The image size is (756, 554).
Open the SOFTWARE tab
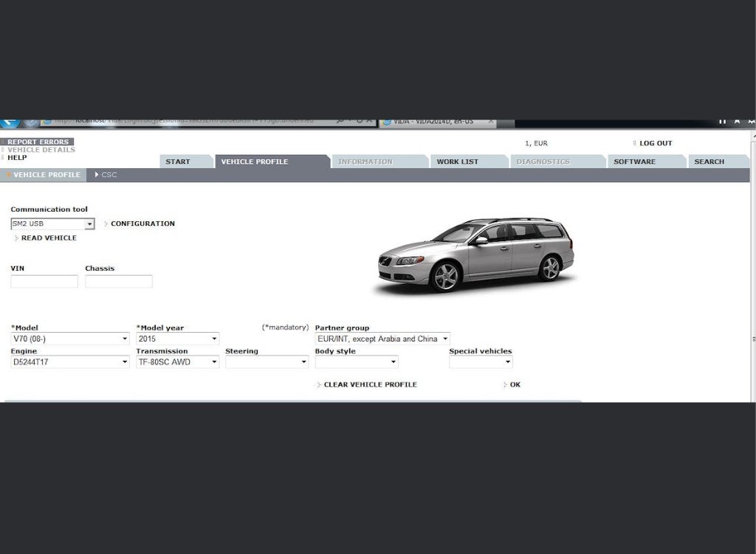(x=647, y=162)
